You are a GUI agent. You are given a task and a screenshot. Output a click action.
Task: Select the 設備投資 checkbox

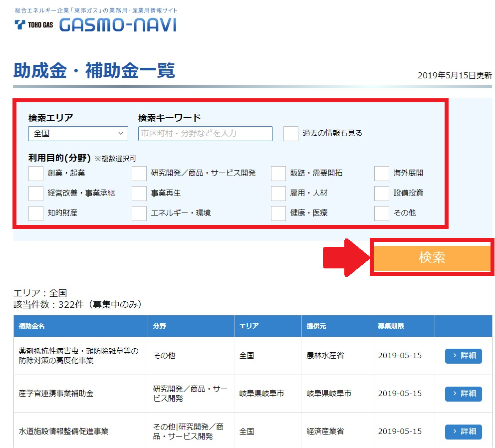tap(382, 193)
